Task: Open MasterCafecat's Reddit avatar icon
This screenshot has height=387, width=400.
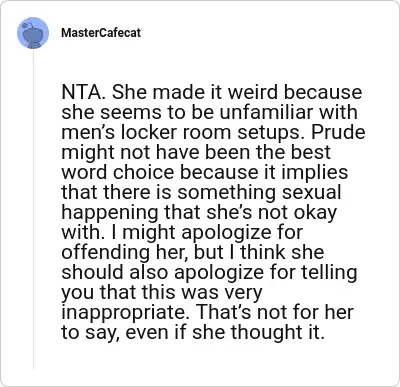Action: tap(33, 33)
